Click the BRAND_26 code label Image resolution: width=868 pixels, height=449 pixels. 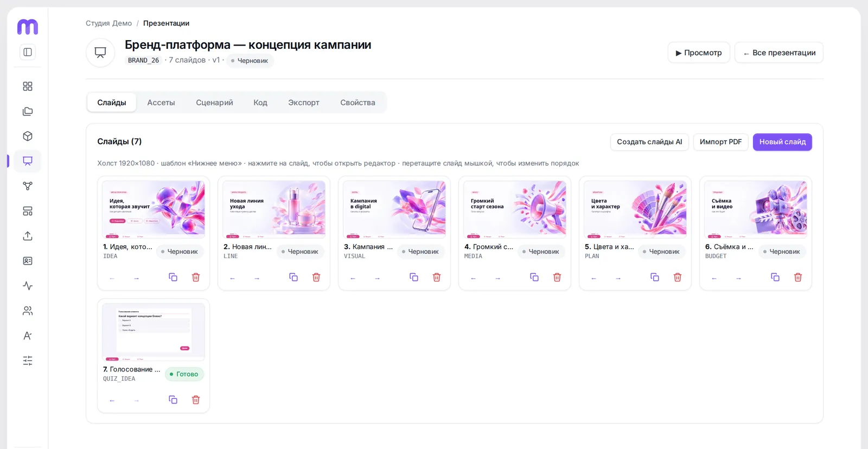[143, 60]
